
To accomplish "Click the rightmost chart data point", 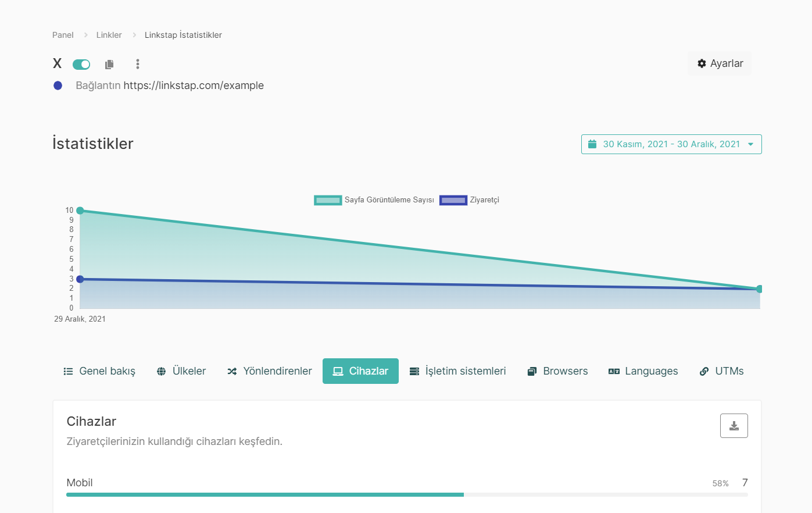I will 759,289.
